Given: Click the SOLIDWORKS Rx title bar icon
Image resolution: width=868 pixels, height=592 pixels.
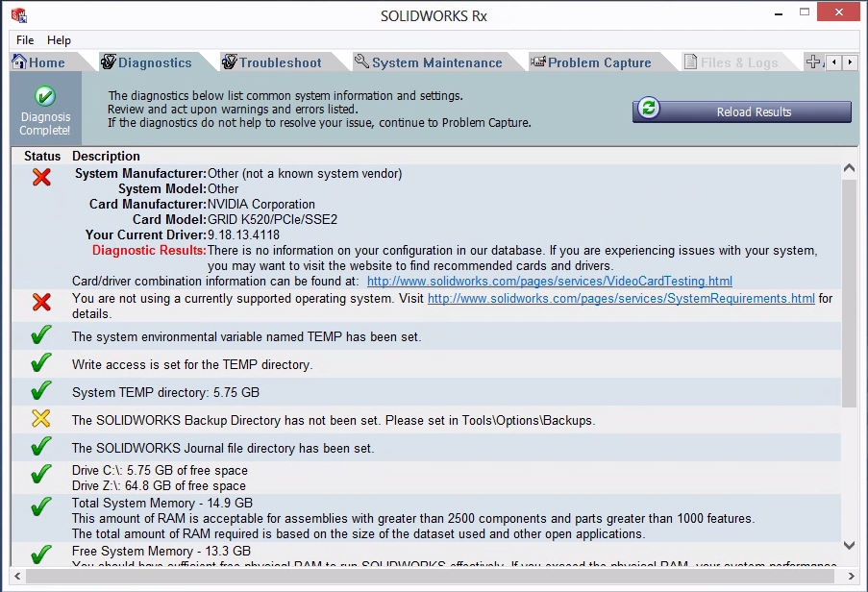Looking at the screenshot, I should coord(17,15).
